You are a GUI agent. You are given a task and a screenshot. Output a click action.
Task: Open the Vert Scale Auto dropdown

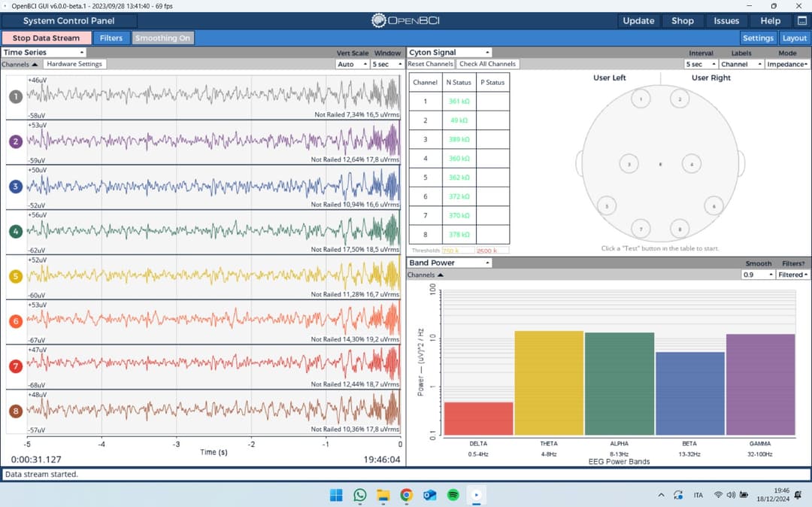point(351,65)
